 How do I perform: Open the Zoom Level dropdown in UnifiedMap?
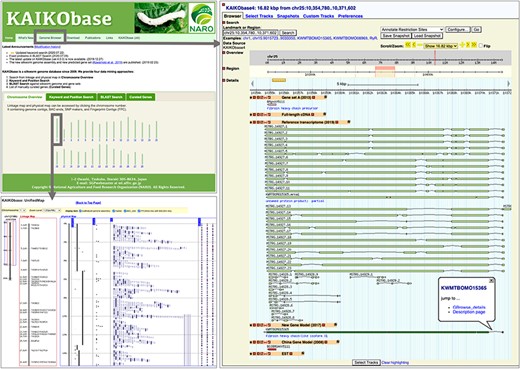pos(53,211)
